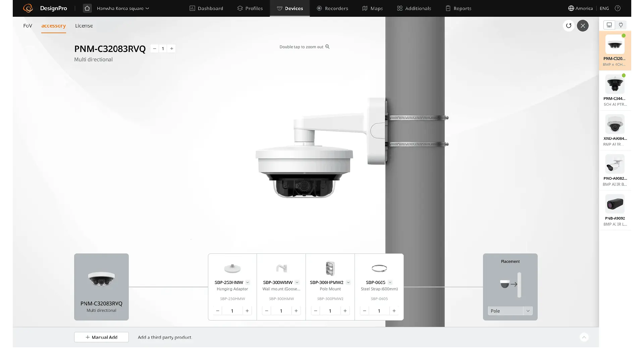The image size is (644, 349).
Task: Open the Reports tab
Action: click(458, 8)
